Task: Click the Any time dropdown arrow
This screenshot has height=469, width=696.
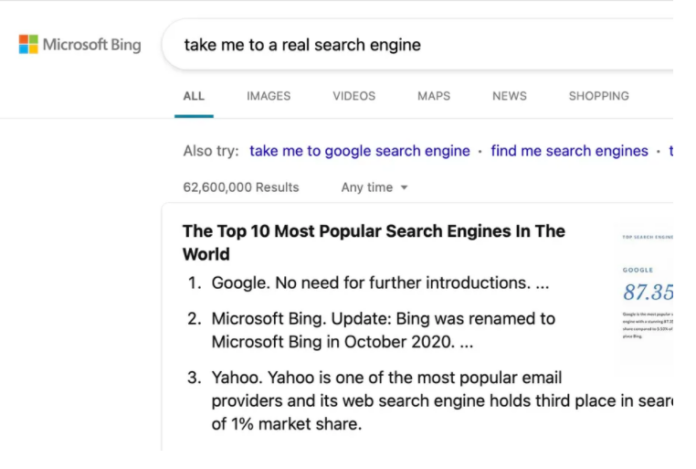Action: [x=404, y=188]
